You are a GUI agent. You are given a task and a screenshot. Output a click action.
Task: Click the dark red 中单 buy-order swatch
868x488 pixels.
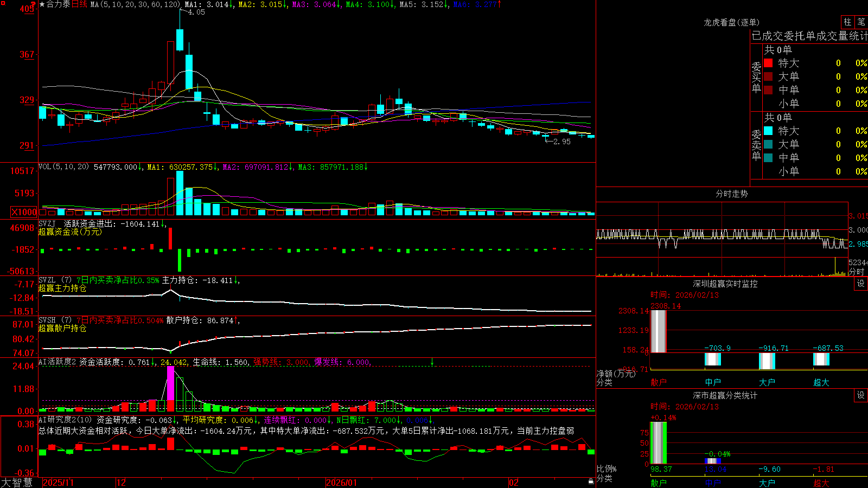click(768, 90)
